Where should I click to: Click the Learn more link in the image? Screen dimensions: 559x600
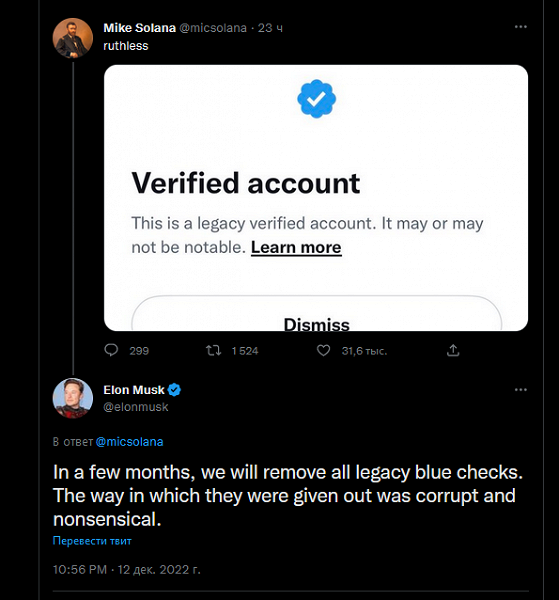point(296,248)
